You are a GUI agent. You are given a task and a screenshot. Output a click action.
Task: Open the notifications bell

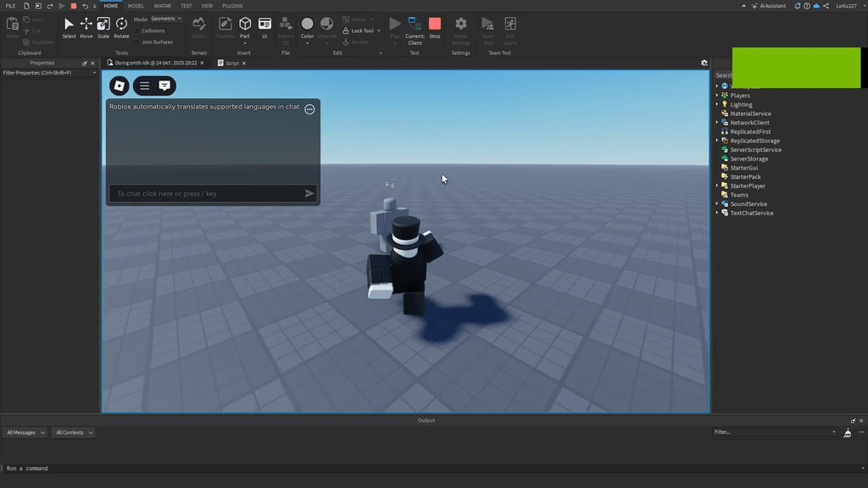pyautogui.click(x=797, y=6)
